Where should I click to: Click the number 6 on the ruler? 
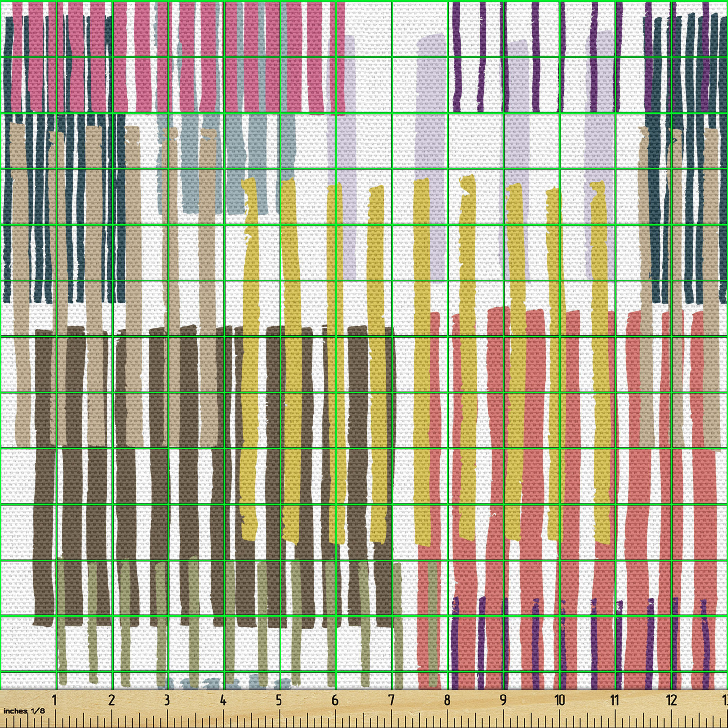click(335, 700)
